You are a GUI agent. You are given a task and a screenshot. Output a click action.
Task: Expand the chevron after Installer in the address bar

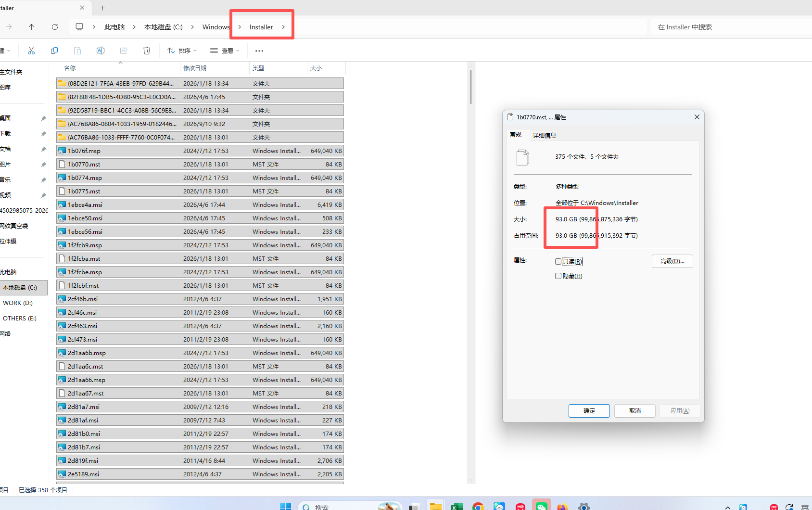point(283,27)
